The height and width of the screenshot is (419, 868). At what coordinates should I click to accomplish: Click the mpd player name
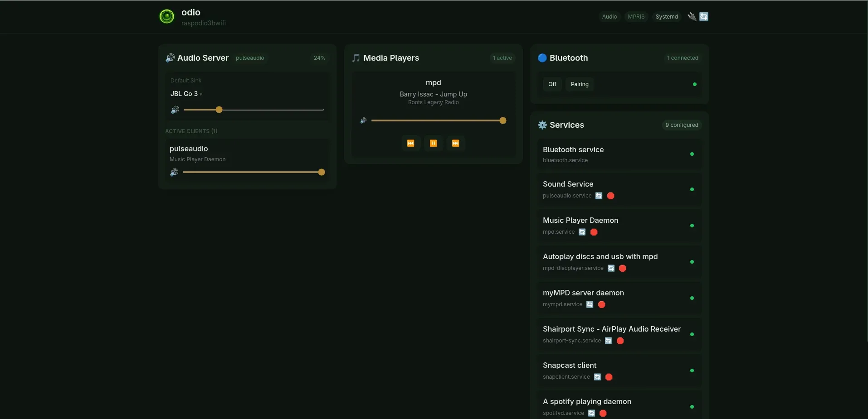(x=434, y=82)
